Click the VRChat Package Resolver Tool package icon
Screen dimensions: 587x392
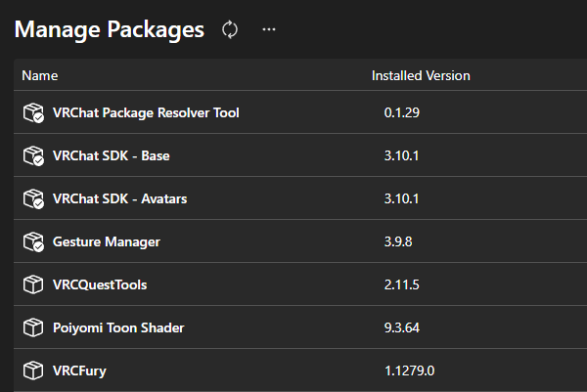pos(33,112)
